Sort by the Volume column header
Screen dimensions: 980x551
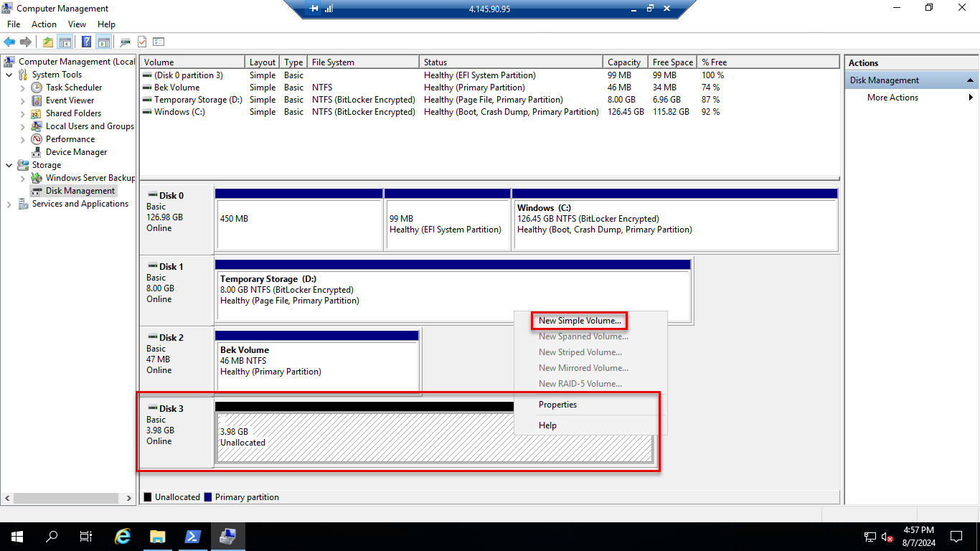point(192,62)
